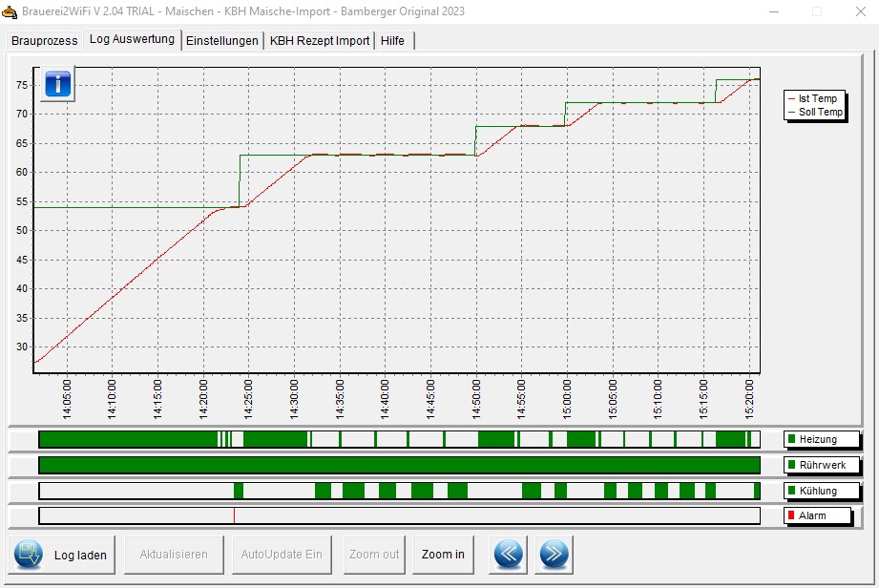Go to the KBH Rezept Import tab

coord(319,40)
